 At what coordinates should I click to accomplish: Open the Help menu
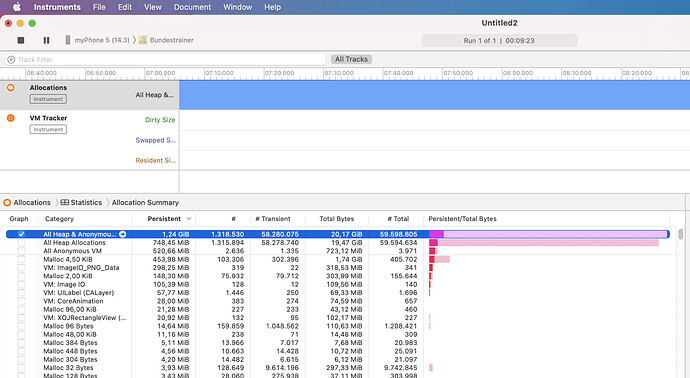[272, 7]
